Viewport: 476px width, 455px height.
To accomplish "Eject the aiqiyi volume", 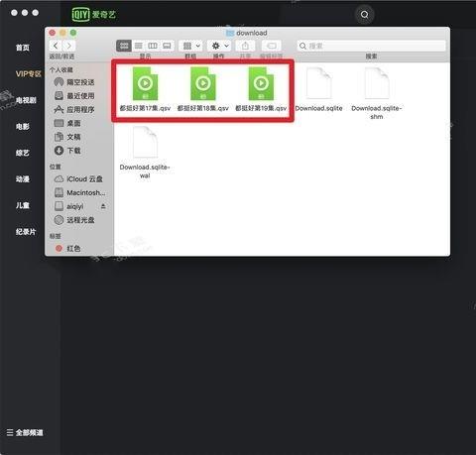I will tap(103, 206).
